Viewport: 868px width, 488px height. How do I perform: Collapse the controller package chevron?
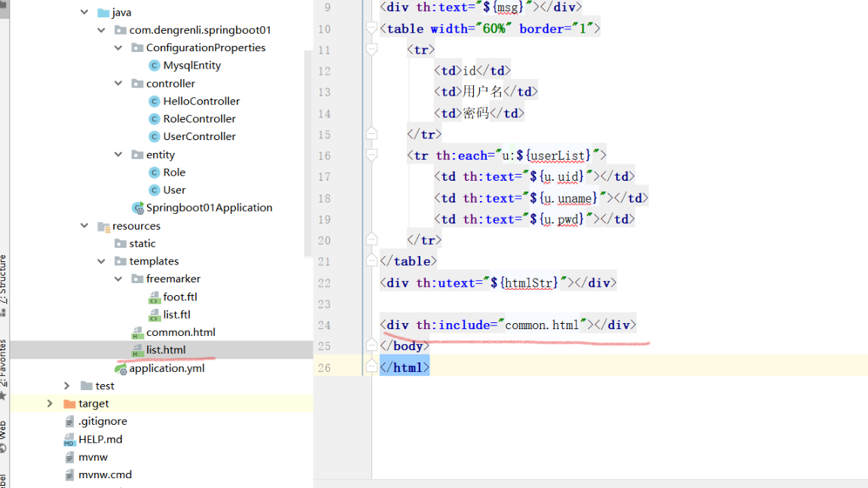click(x=118, y=84)
